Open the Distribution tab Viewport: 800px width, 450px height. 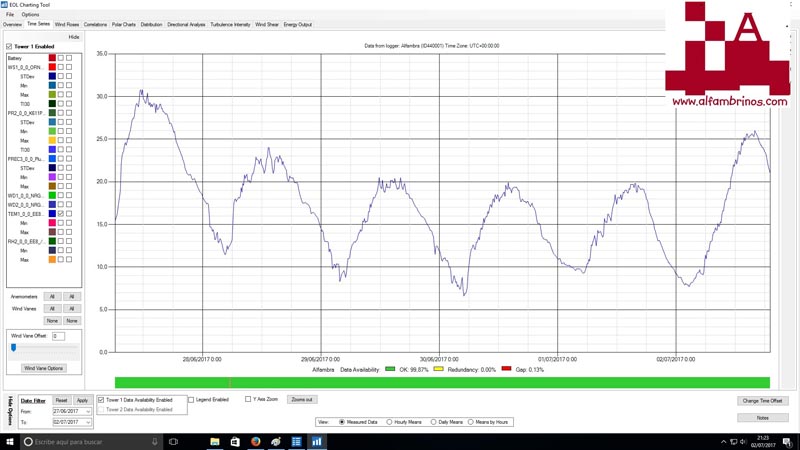(x=152, y=24)
